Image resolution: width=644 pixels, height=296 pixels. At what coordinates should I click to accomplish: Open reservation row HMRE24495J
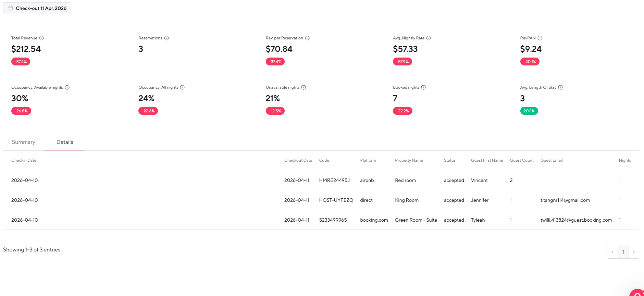click(x=334, y=181)
